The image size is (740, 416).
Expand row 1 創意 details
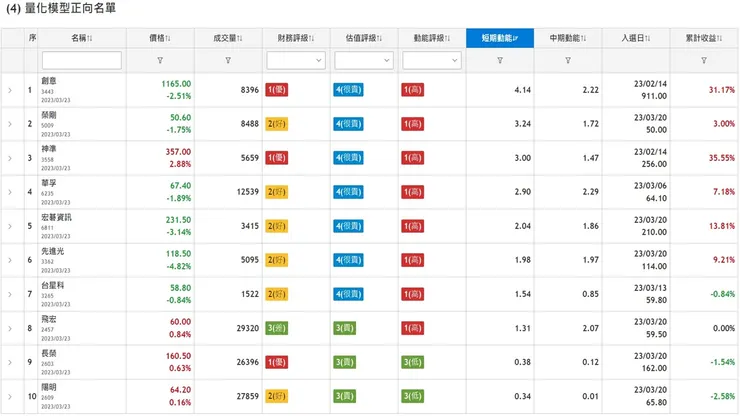[10, 90]
